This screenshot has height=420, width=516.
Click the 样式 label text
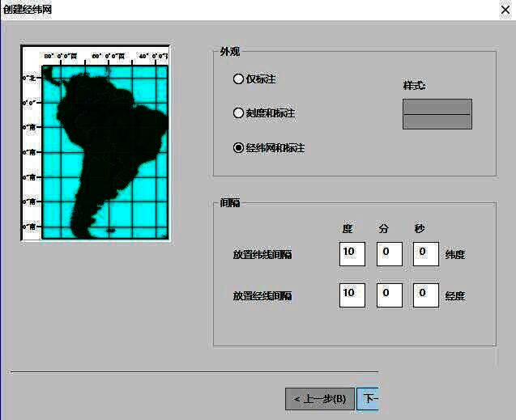[x=414, y=86]
